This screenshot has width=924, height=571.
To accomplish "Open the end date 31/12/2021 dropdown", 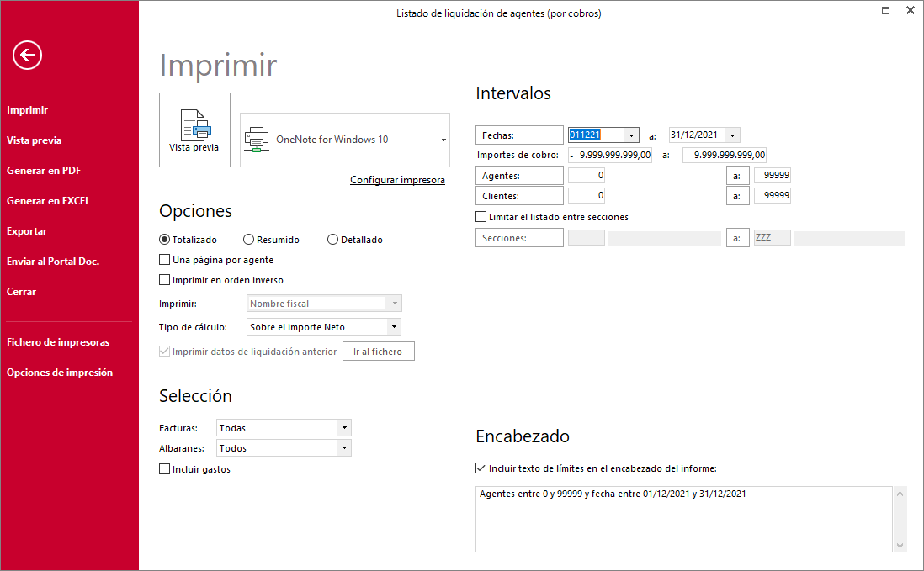I will click(x=732, y=135).
